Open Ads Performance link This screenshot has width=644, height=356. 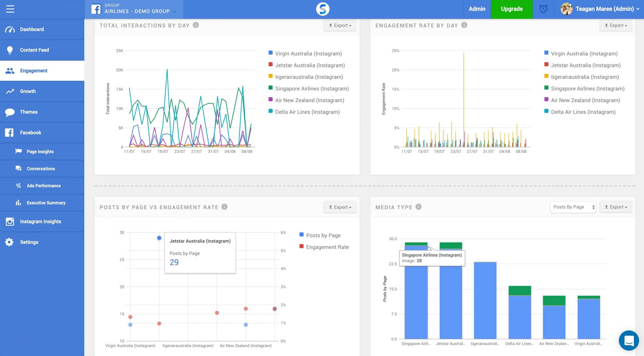pos(42,186)
